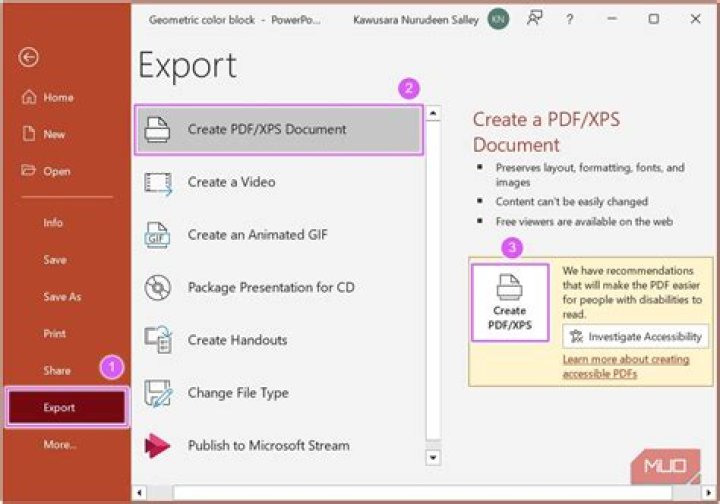The height and width of the screenshot is (504, 720).
Task: Select Create Handouts option
Action: coord(279,340)
